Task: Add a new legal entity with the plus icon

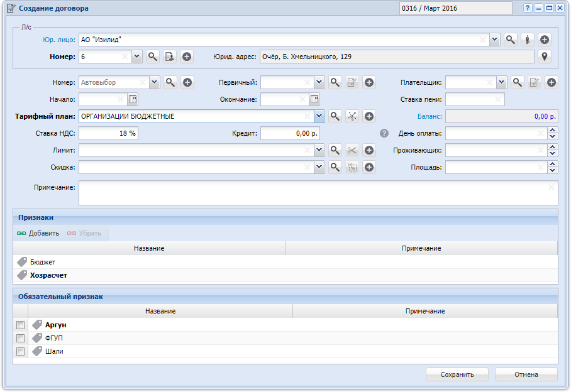Action: click(545, 40)
